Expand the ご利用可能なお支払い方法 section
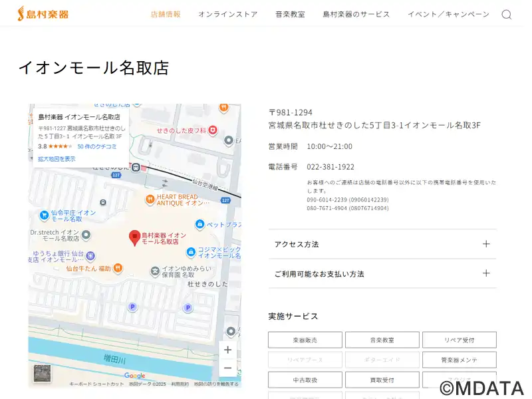This screenshot has width=532, height=399. 382,273
